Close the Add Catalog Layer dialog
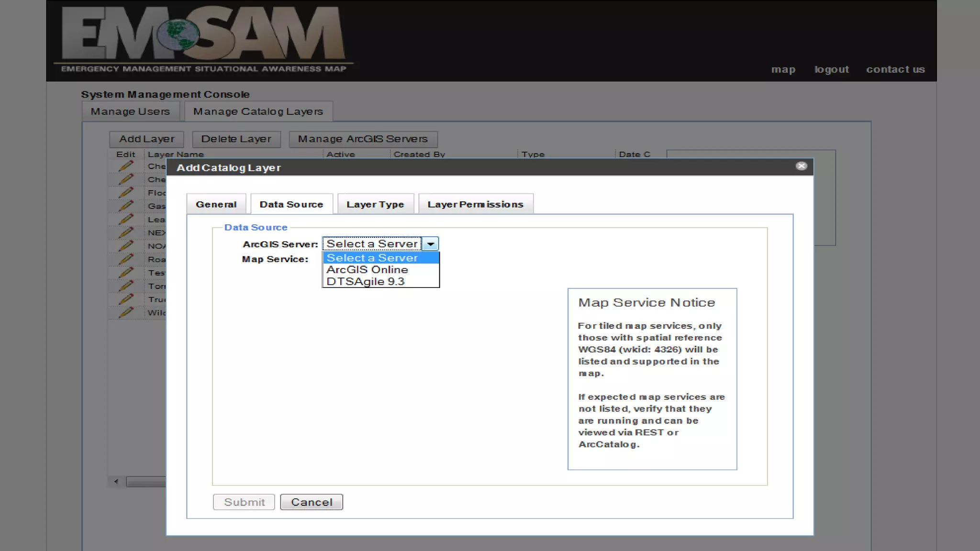 coord(802,166)
